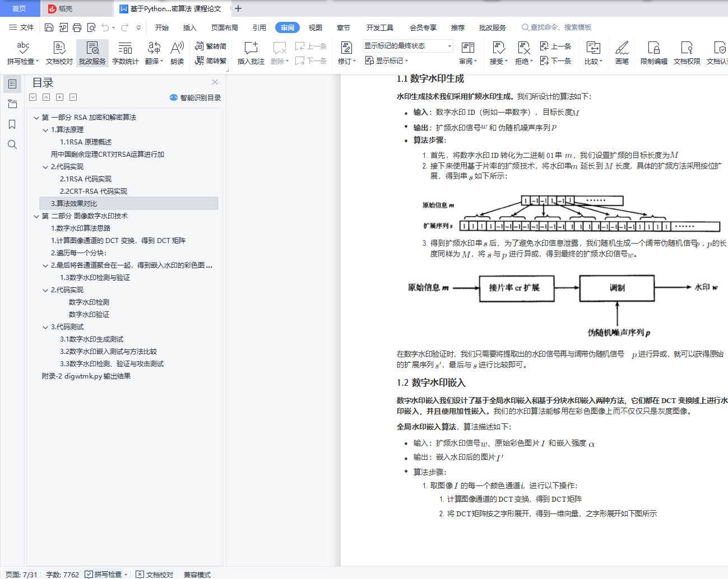Start 朗读 read aloud
The height and width of the screenshot is (579, 728).
tap(177, 53)
